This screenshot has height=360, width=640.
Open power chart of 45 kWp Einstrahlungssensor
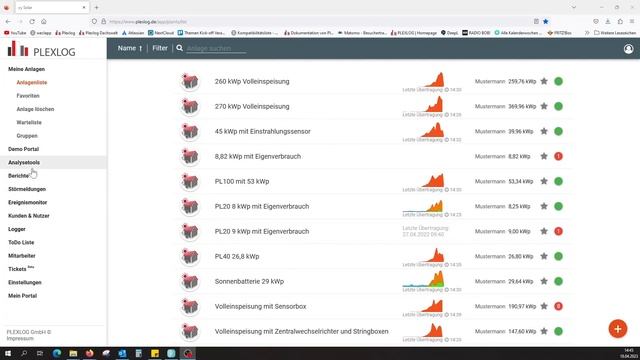pyautogui.click(x=432, y=130)
